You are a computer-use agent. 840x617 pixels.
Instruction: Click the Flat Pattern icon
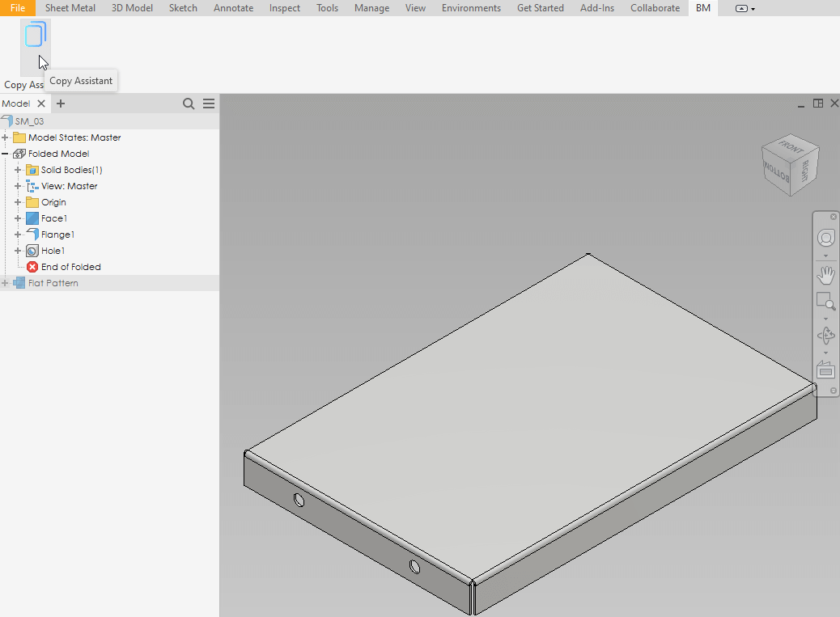click(x=19, y=283)
